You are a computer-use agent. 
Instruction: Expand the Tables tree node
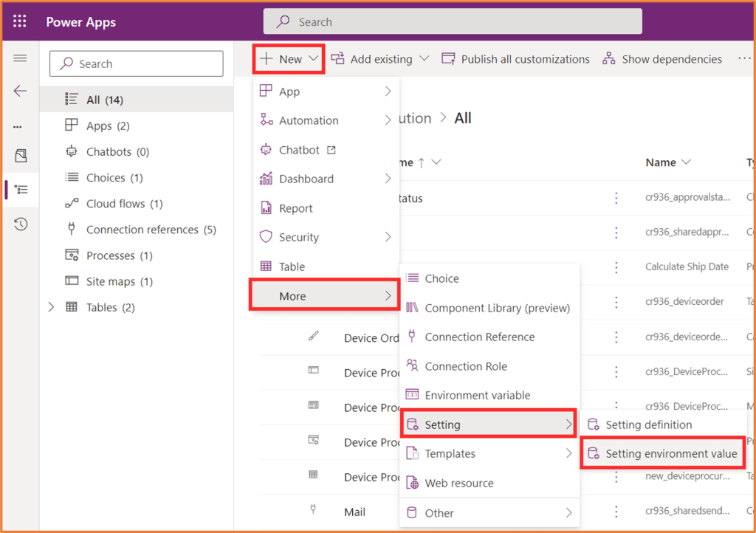51,307
